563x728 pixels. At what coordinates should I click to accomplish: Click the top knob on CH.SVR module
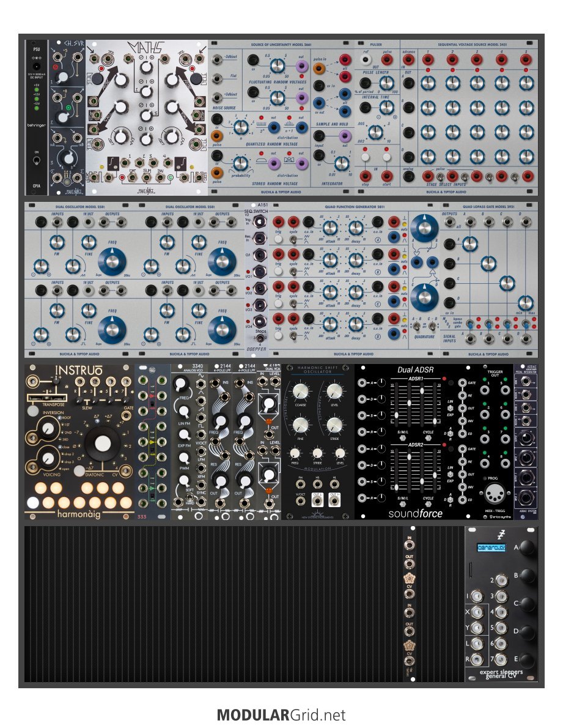click(63, 77)
